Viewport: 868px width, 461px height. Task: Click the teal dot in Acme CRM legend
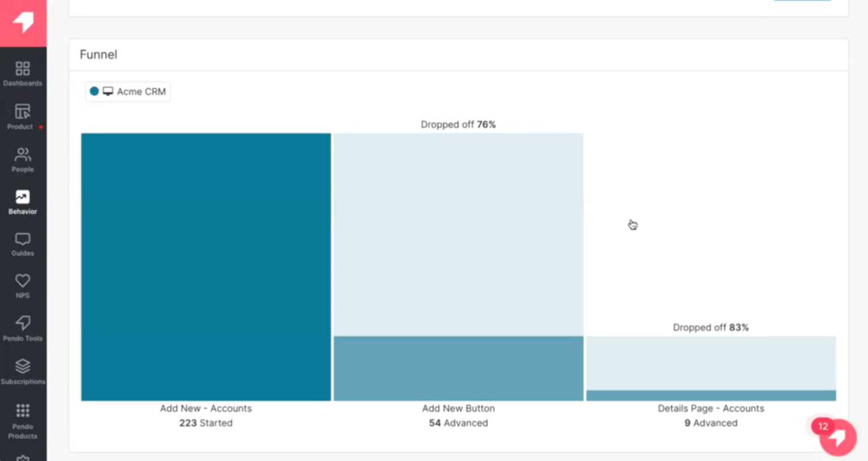94,91
